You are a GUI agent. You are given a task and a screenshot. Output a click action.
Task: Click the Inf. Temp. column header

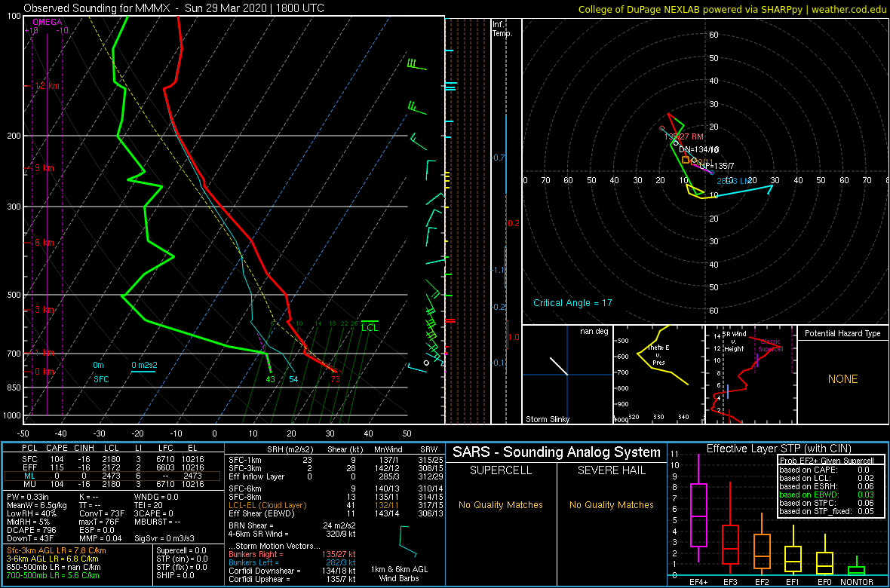coord(502,29)
